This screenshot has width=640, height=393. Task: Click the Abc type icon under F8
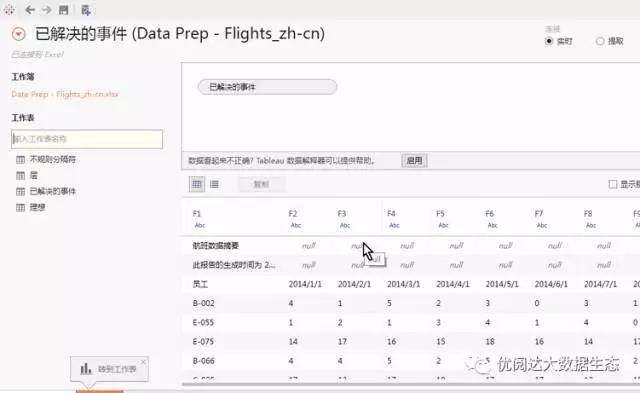[x=591, y=225]
